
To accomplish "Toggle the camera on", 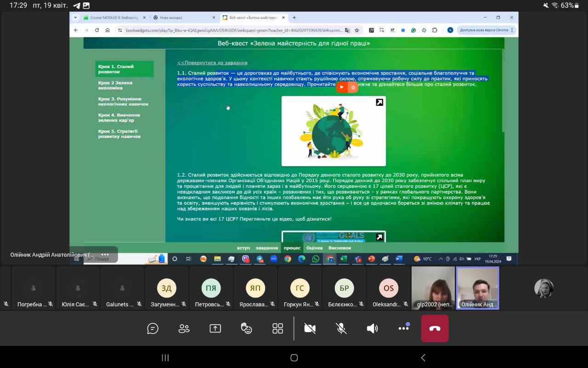I will [x=310, y=328].
